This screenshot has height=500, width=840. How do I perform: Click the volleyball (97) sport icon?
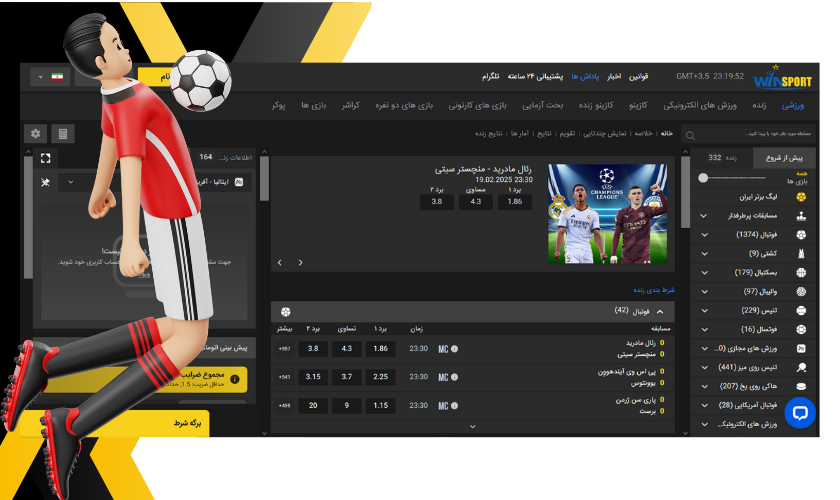[801, 292]
